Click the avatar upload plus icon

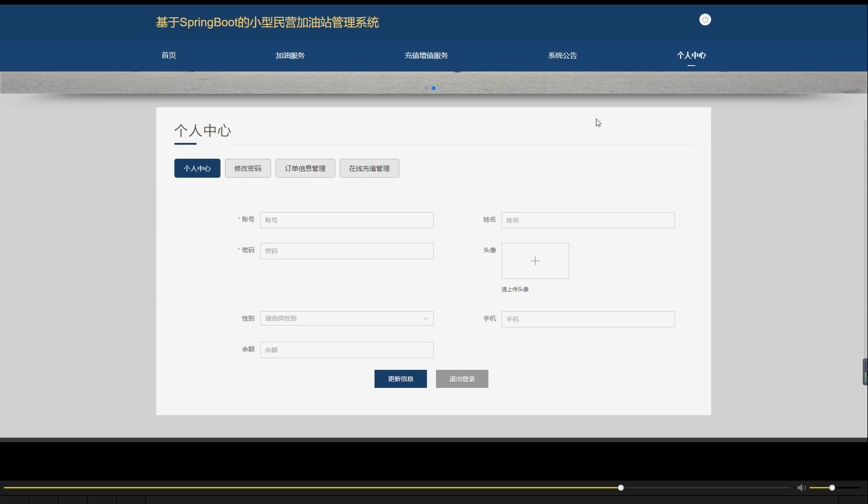tap(535, 261)
